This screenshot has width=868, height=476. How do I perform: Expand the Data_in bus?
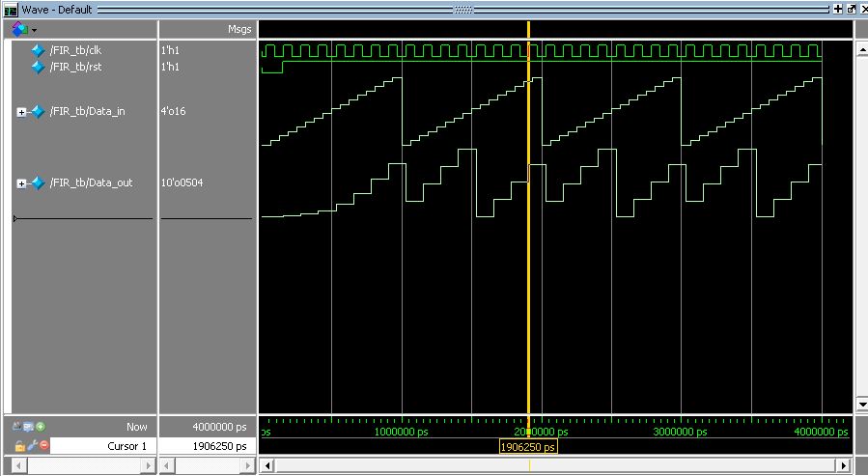coord(21,112)
